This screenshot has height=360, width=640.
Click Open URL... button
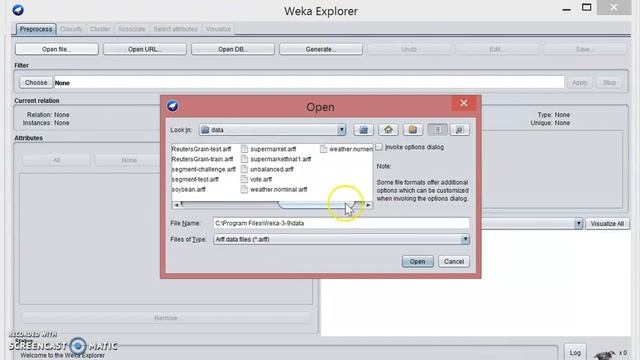(144, 49)
